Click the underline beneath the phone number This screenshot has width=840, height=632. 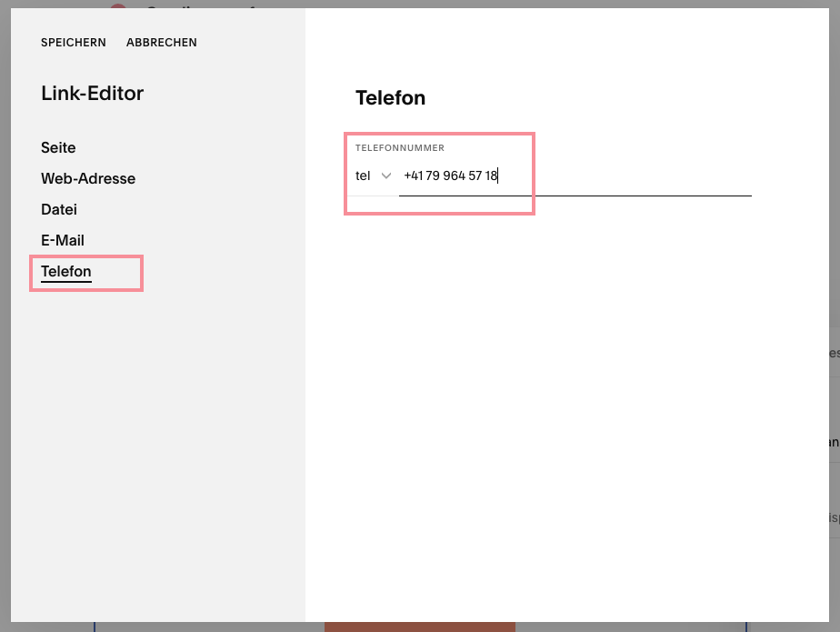click(575, 194)
